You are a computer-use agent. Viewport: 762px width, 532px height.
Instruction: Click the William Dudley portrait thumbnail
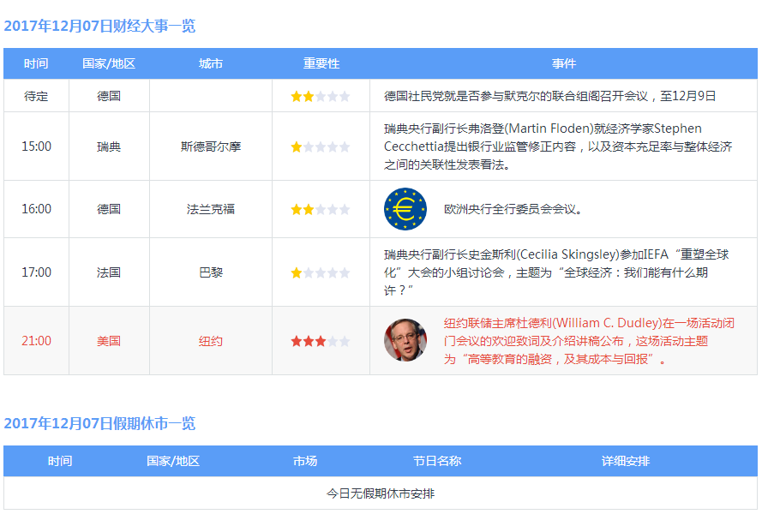point(405,340)
